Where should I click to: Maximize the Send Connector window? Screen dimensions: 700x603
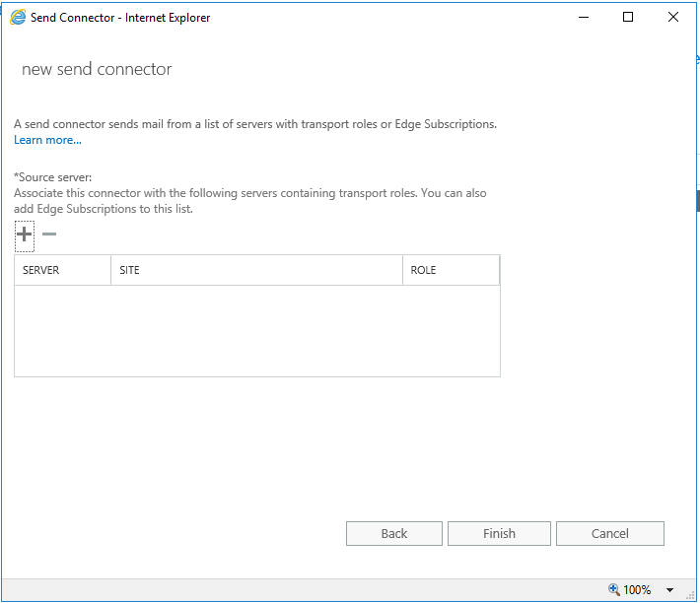coord(628,18)
